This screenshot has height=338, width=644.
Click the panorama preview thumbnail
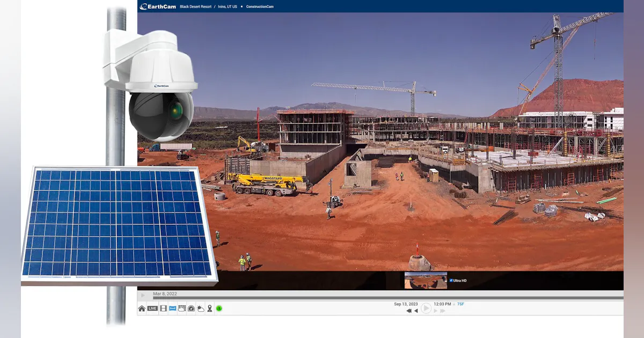[x=426, y=281]
